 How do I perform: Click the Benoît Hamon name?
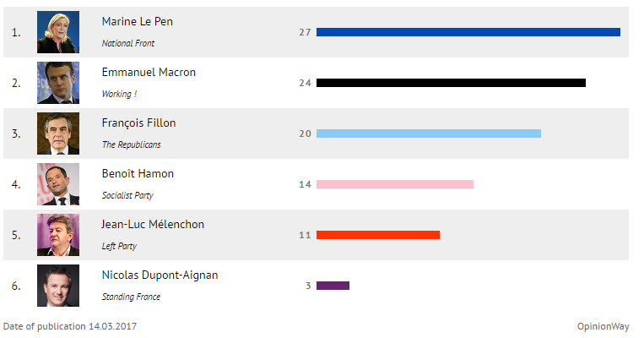click(x=138, y=173)
